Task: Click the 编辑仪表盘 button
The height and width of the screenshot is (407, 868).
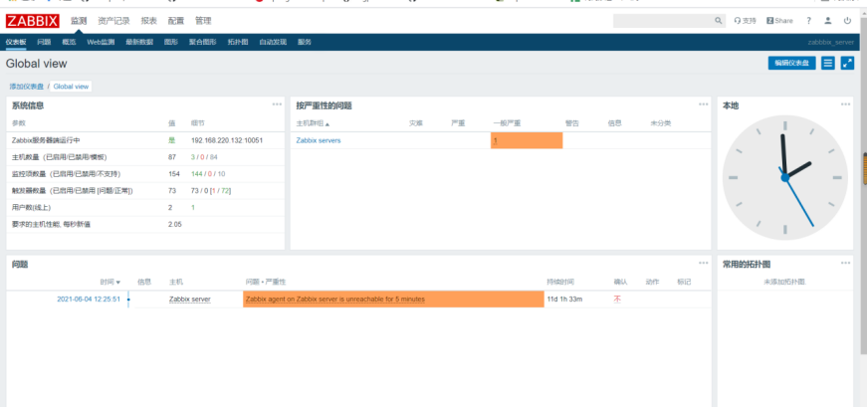Action: tap(791, 63)
